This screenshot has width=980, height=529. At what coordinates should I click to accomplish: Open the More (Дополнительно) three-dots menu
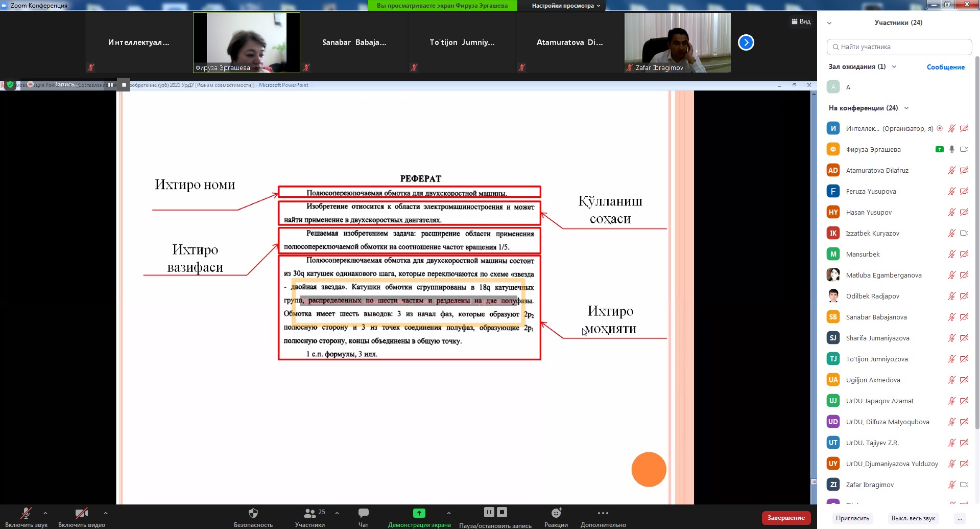coord(603,513)
